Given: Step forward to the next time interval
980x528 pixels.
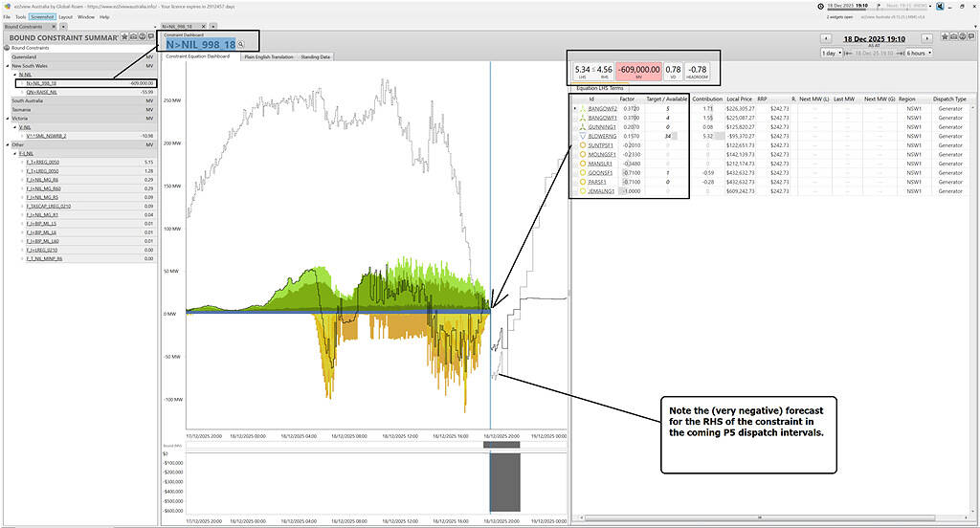Looking at the screenshot, I should pos(928,37).
